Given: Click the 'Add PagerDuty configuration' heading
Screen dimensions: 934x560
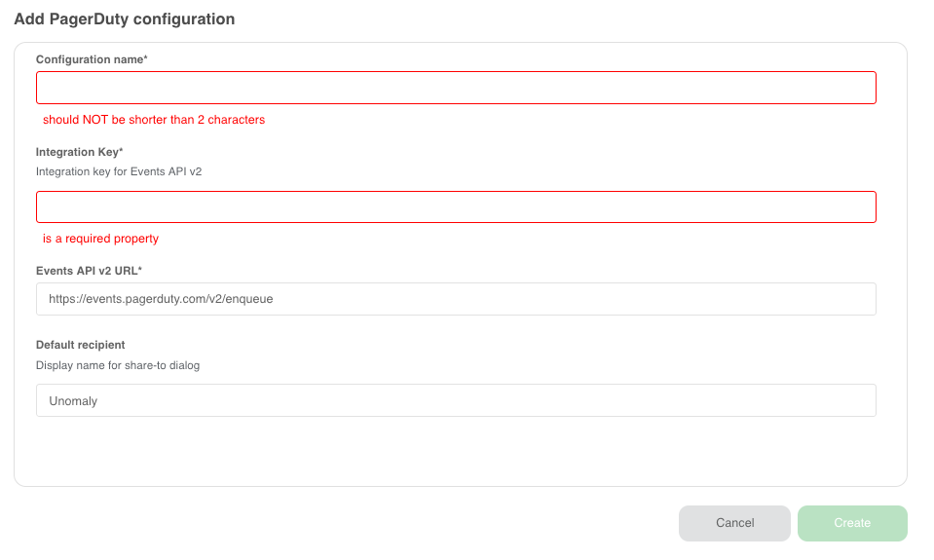Looking at the screenshot, I should click(125, 19).
